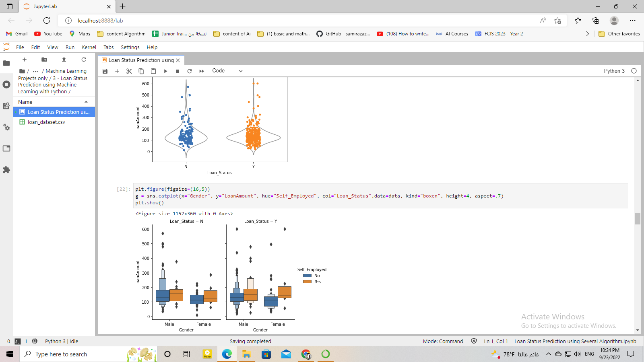Viewport: 644px width, 362px height.
Task: Copy the selected cell
Action: [x=141, y=71]
